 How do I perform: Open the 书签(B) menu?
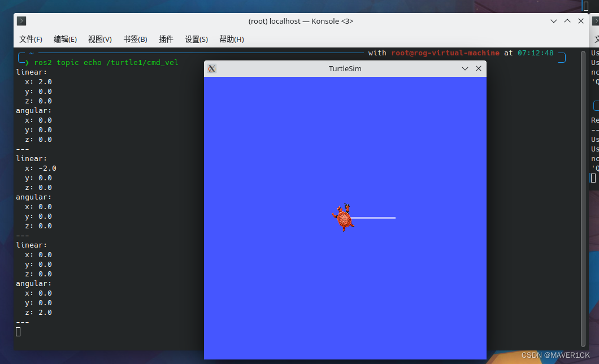pos(135,40)
